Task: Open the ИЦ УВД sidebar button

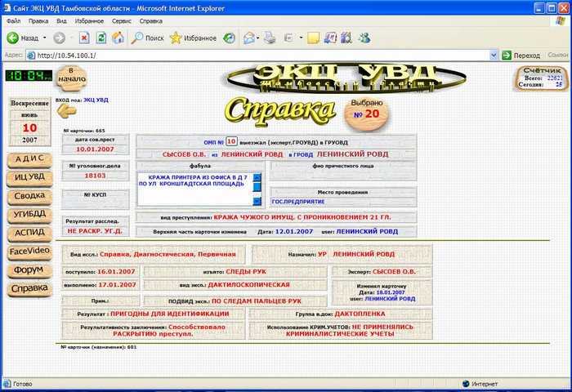Action: point(29,177)
